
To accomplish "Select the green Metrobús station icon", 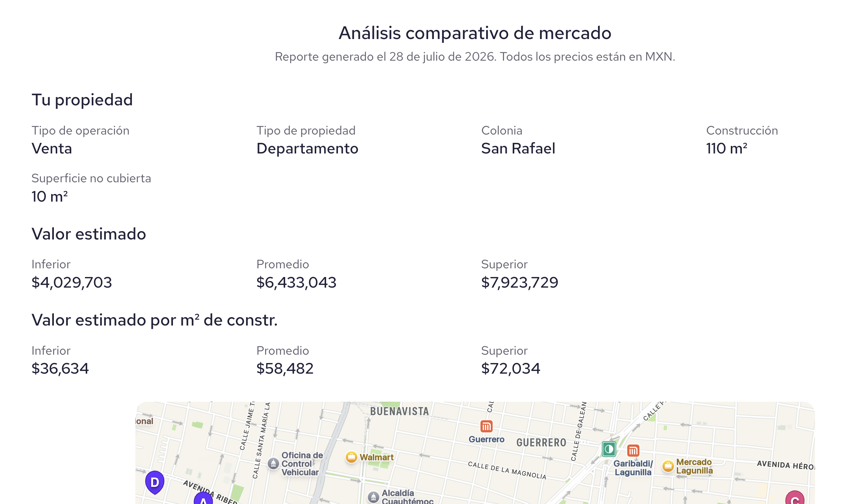I will pyautogui.click(x=609, y=449).
